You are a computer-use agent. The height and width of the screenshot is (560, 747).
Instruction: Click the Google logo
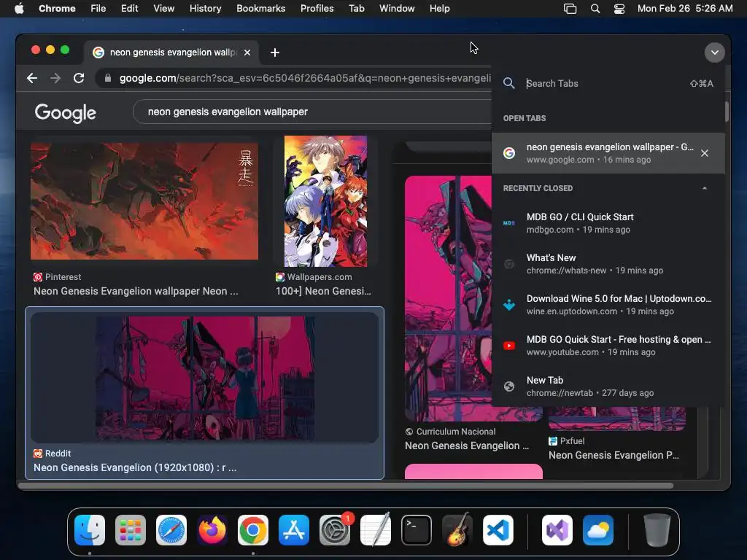(x=65, y=113)
